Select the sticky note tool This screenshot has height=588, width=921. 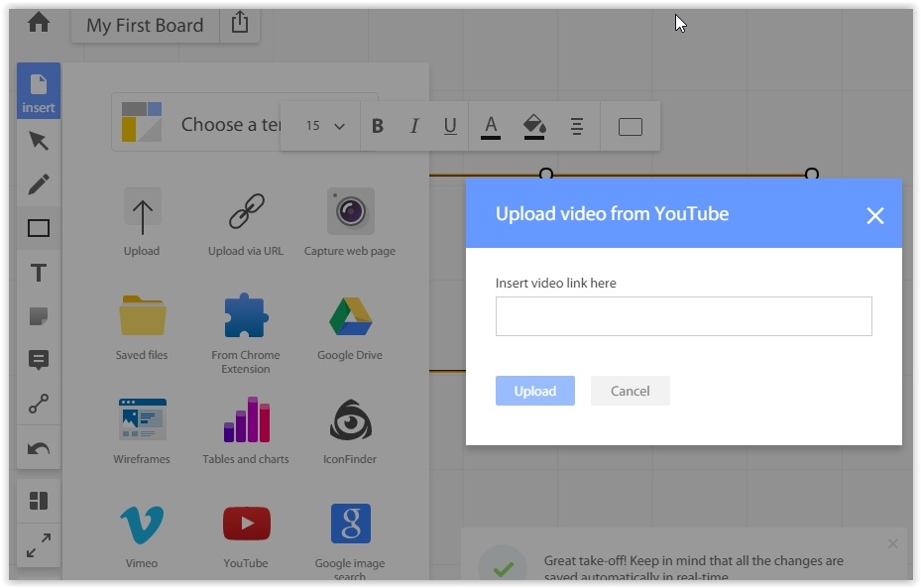(39, 316)
